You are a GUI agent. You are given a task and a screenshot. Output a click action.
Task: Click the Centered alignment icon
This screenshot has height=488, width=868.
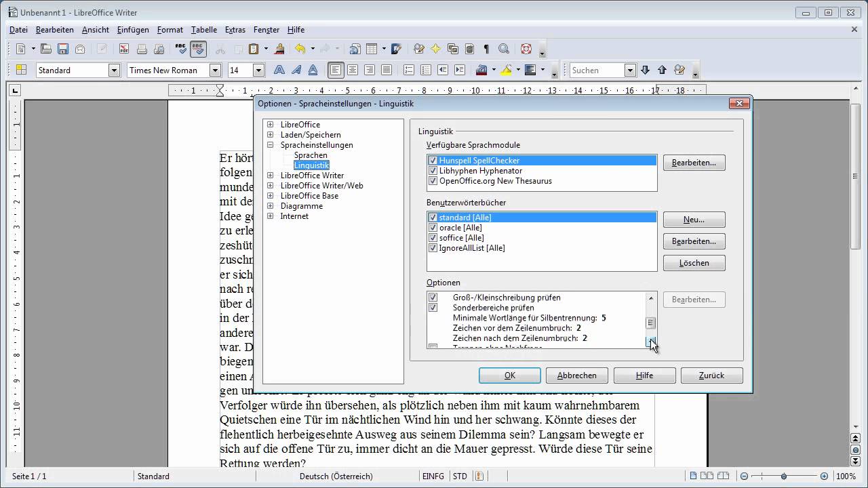(353, 70)
